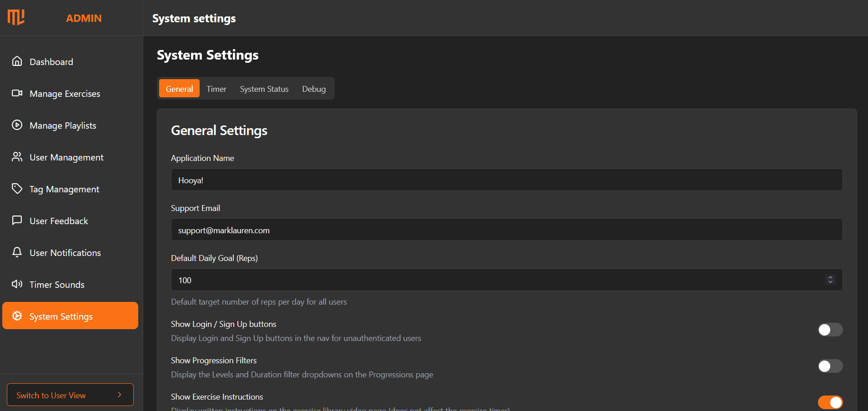The height and width of the screenshot is (411, 868).
Task: View User Feedback section
Action: (70, 221)
